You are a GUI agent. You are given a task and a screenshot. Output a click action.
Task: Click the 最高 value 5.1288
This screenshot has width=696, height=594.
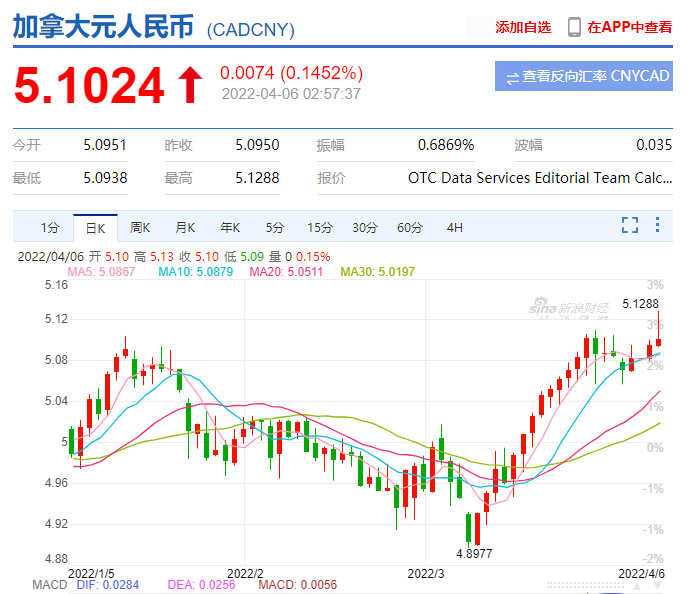[257, 178]
